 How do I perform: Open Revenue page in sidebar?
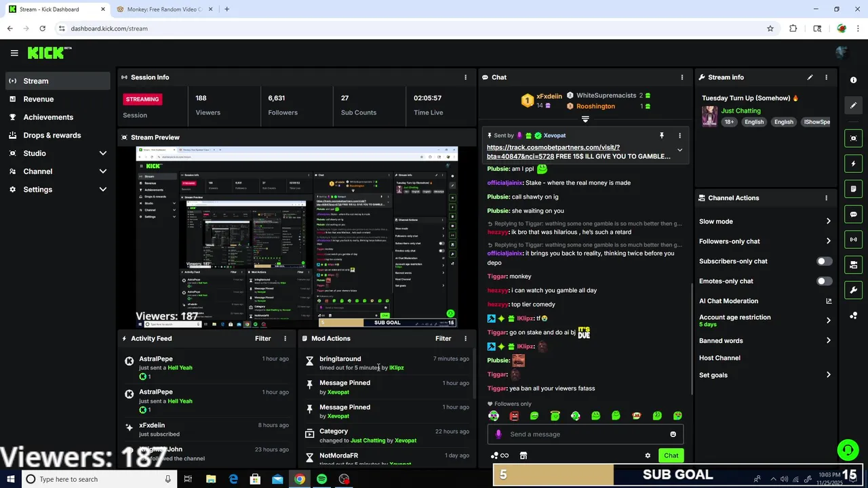(58, 99)
